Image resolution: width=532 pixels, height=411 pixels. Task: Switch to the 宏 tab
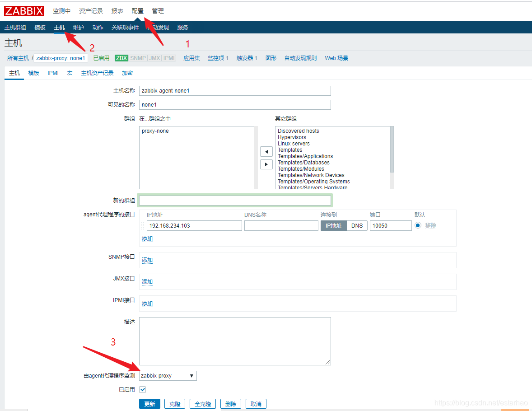[70, 73]
